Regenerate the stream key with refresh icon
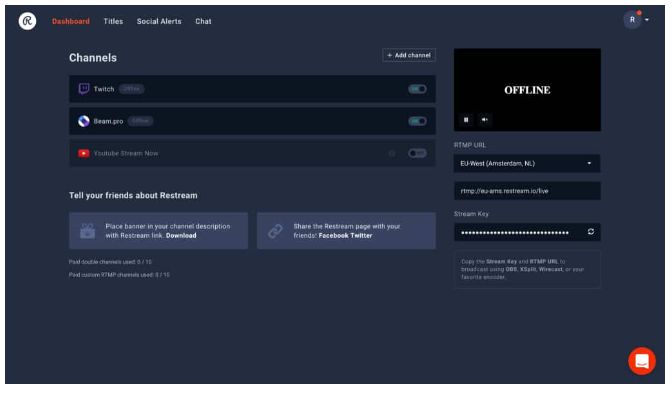 591,232
